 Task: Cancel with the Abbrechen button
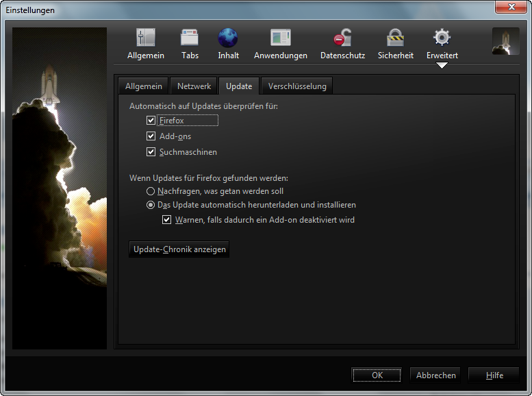point(435,375)
